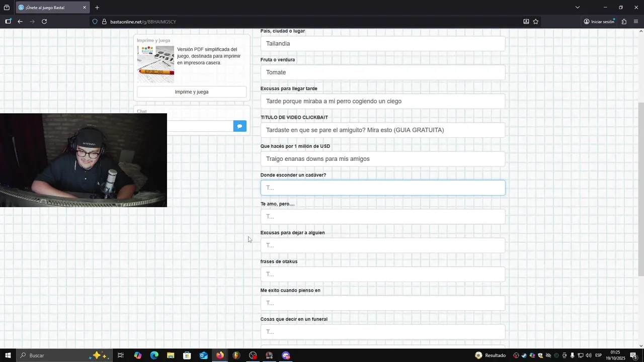Open Microsoft Store from taskbar
Viewport: 644px width, 362px height.
click(187, 355)
